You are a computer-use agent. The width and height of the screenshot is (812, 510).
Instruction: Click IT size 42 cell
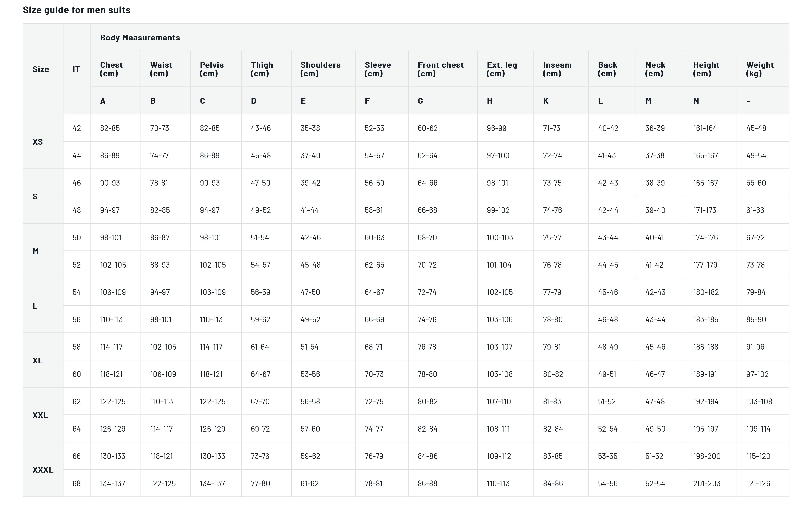click(x=76, y=128)
